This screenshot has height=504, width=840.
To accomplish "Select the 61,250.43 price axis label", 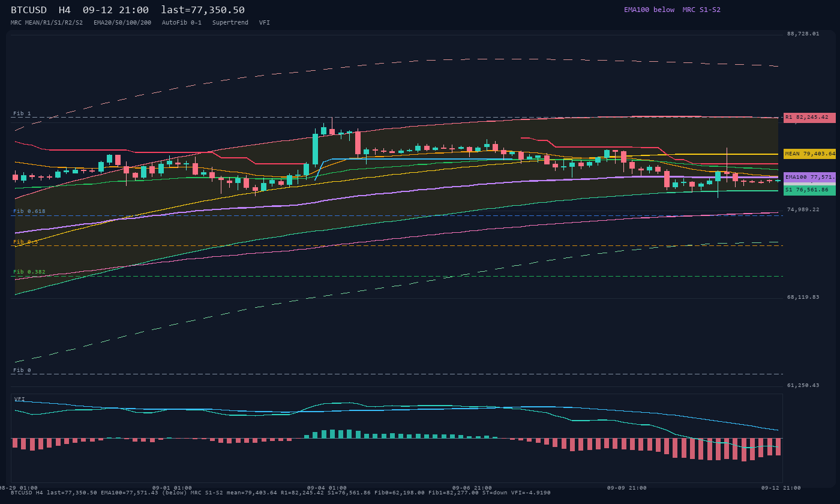I will [803, 385].
